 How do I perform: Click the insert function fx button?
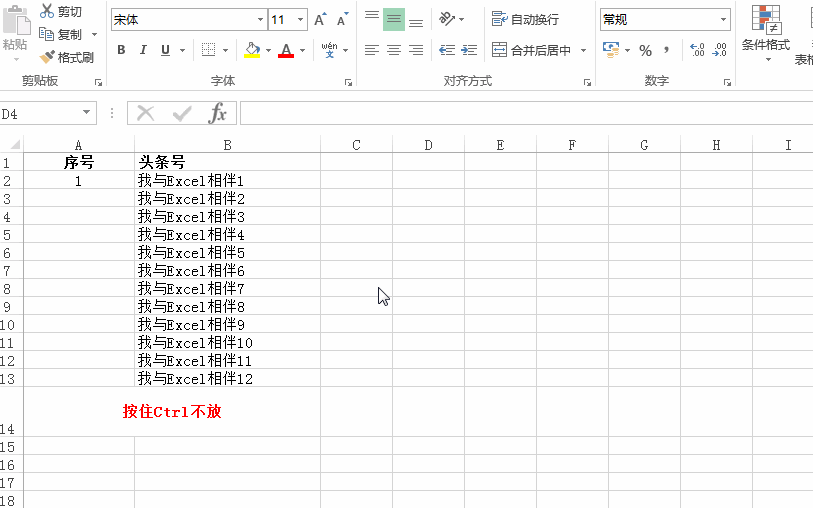[x=218, y=113]
